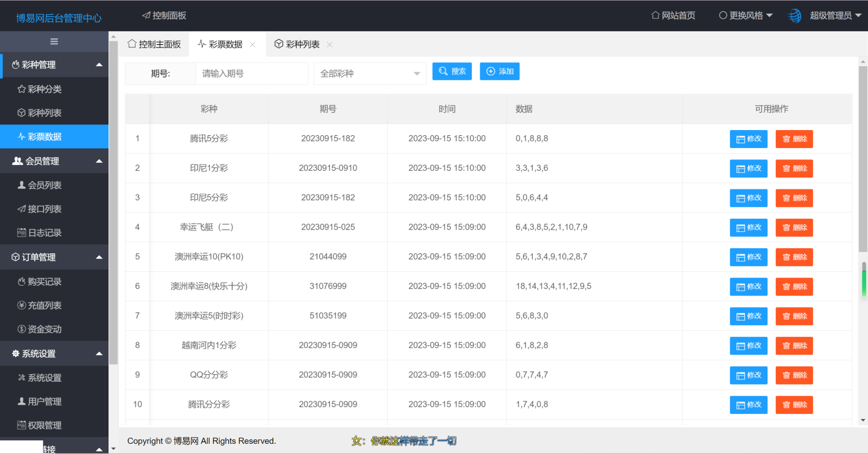This screenshot has width=868, height=454.
Task: Close the 彩种列表 tab
Action: 329,45
